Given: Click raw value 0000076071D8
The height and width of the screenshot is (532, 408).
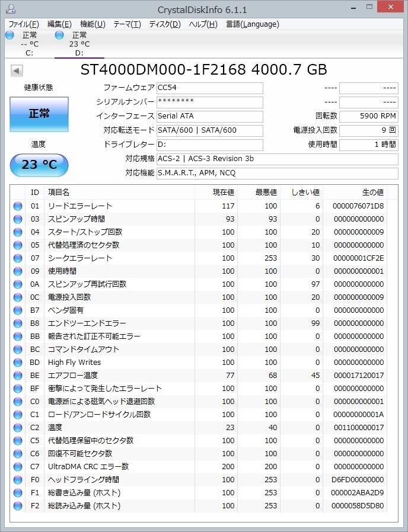Looking at the screenshot, I should (x=358, y=206).
